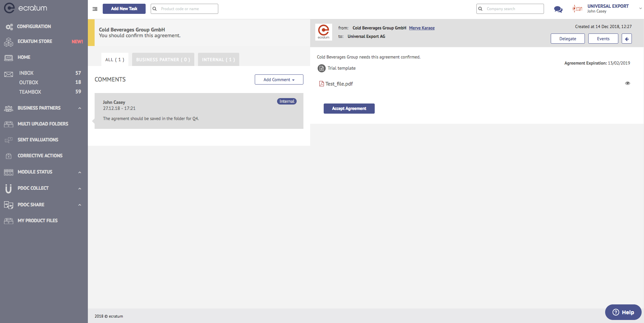Viewport: 644px width, 323px height.
Task: Click the Delegate button
Action: (568, 39)
